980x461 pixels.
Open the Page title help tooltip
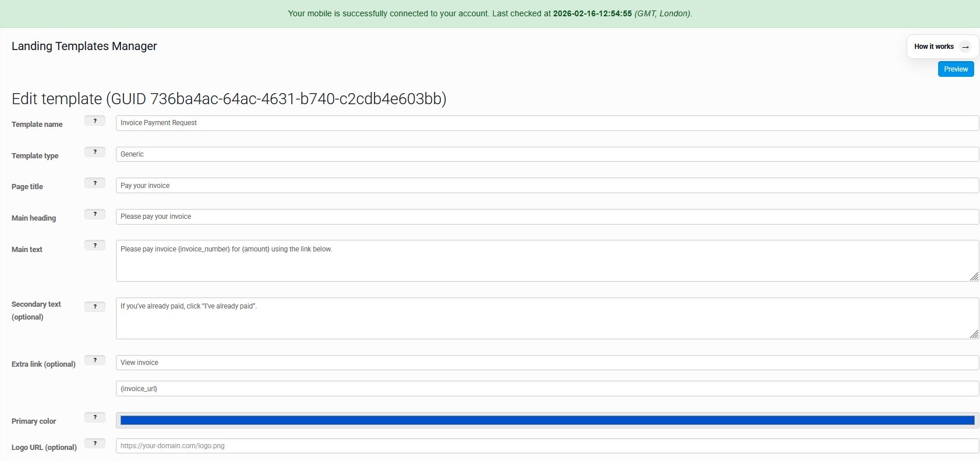point(95,183)
